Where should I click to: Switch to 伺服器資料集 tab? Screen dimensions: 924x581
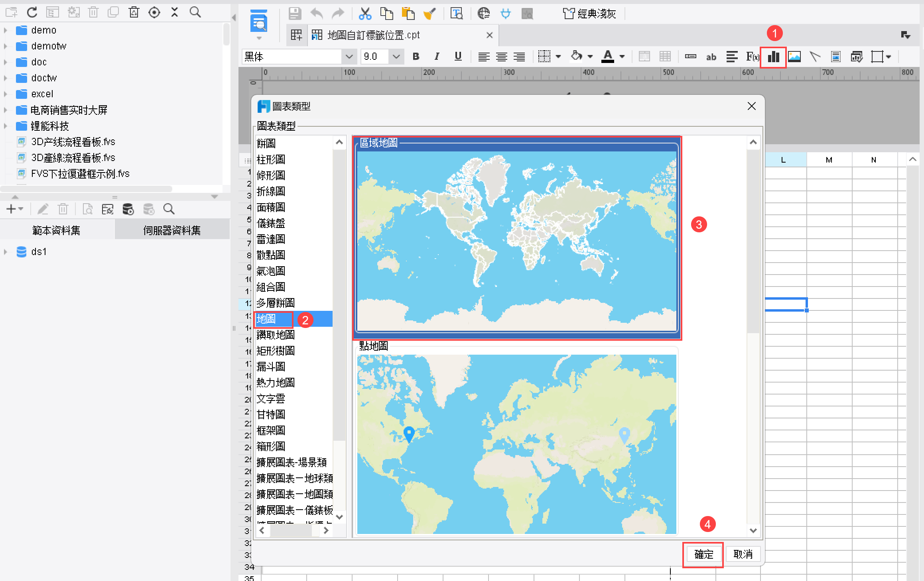(172, 230)
